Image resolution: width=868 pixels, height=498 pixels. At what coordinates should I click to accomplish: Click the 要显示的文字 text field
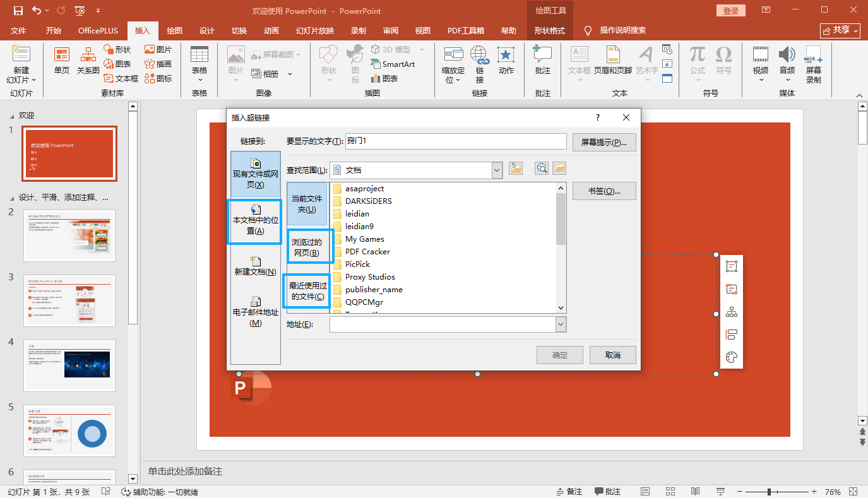456,141
